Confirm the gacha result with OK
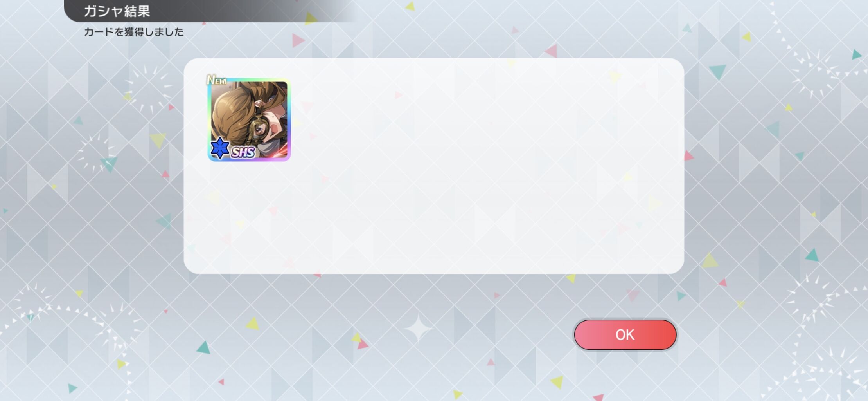The image size is (868, 401). point(625,334)
